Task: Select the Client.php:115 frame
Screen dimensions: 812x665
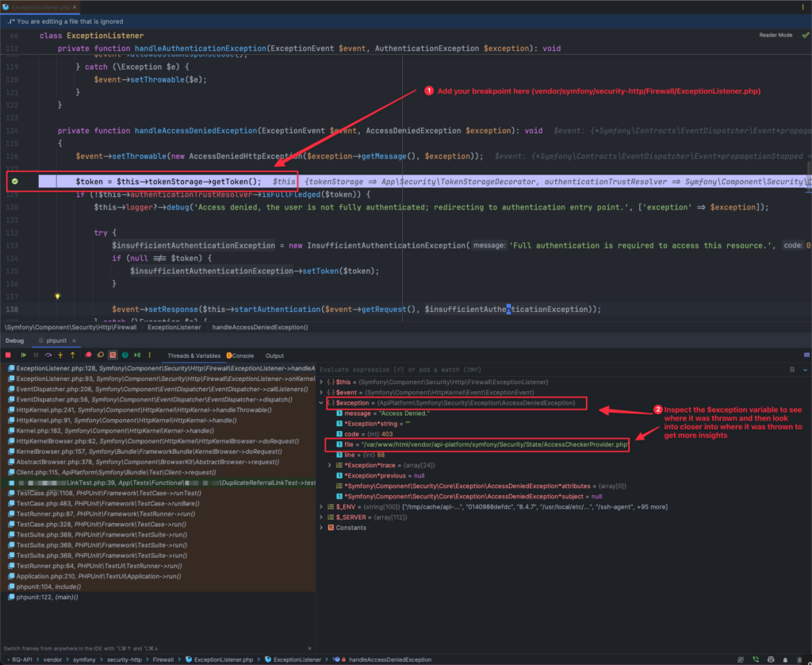Action: coord(161,472)
